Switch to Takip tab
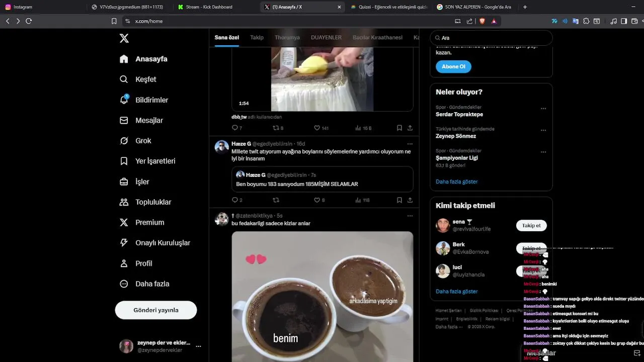 (x=257, y=38)
